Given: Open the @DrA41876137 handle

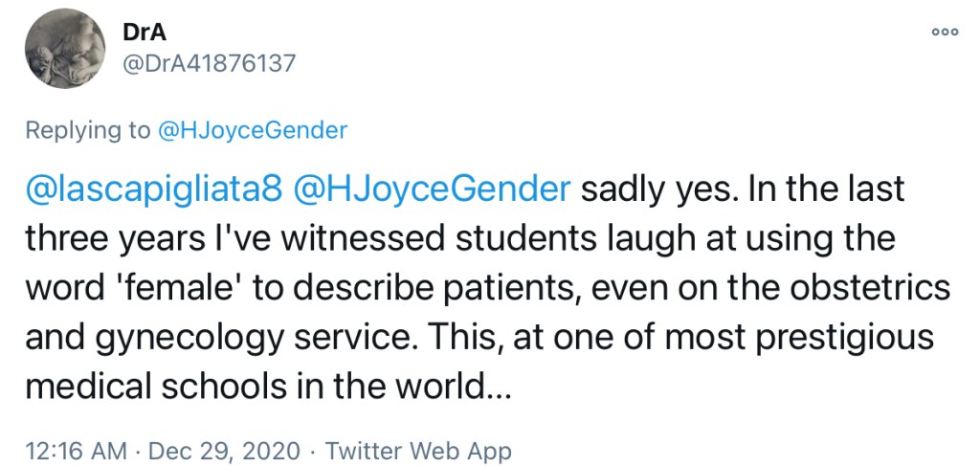Looking at the screenshot, I should [x=210, y=63].
